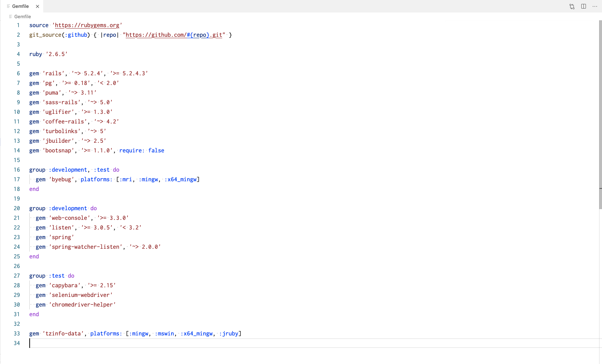Open the More Actions ellipsis menu

(x=595, y=6)
